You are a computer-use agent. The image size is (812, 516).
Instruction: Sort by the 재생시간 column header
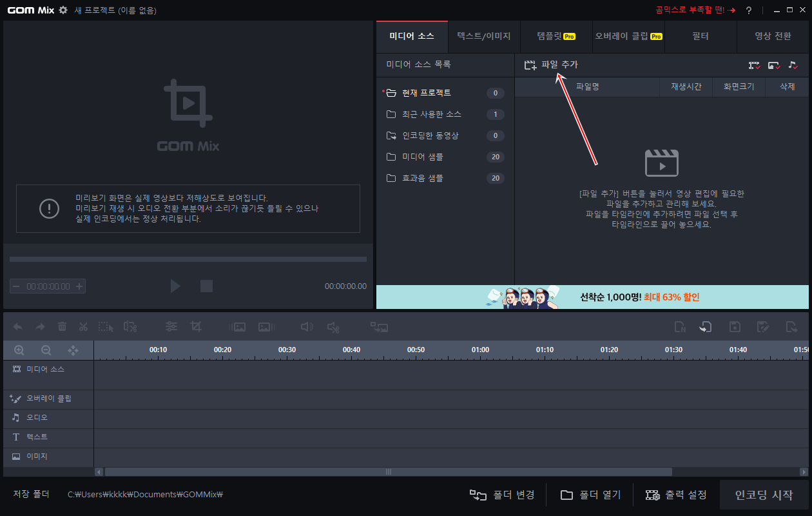tap(686, 86)
